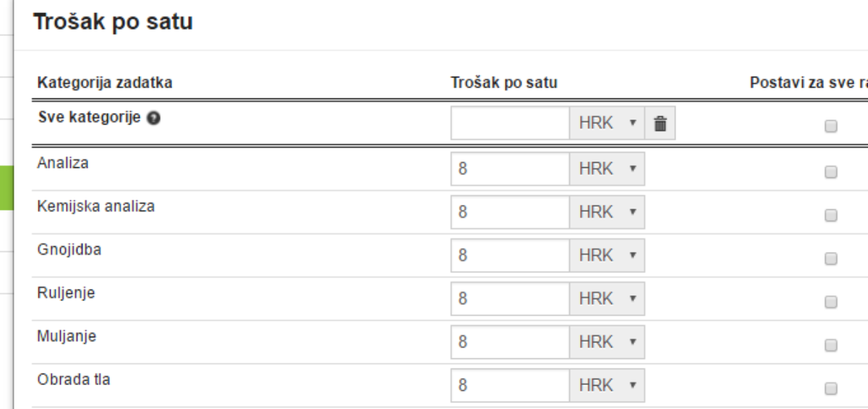This screenshot has height=409, width=868.
Task: Click the Analiza hourly cost field
Action: (x=510, y=169)
